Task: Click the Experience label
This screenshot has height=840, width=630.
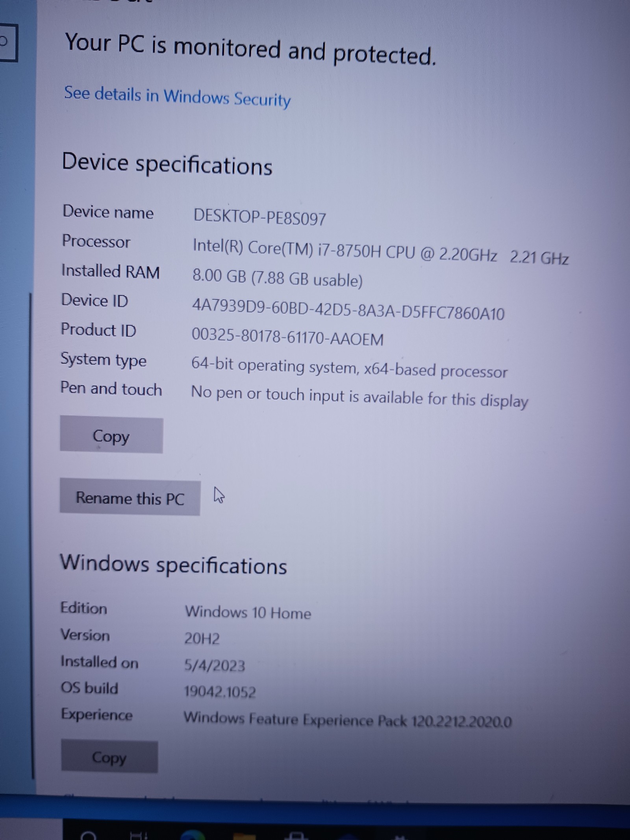Action: click(97, 715)
